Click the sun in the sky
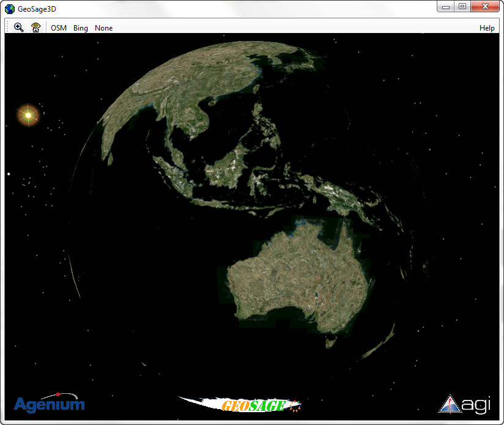Screen dimensions: 504x425 [28, 115]
